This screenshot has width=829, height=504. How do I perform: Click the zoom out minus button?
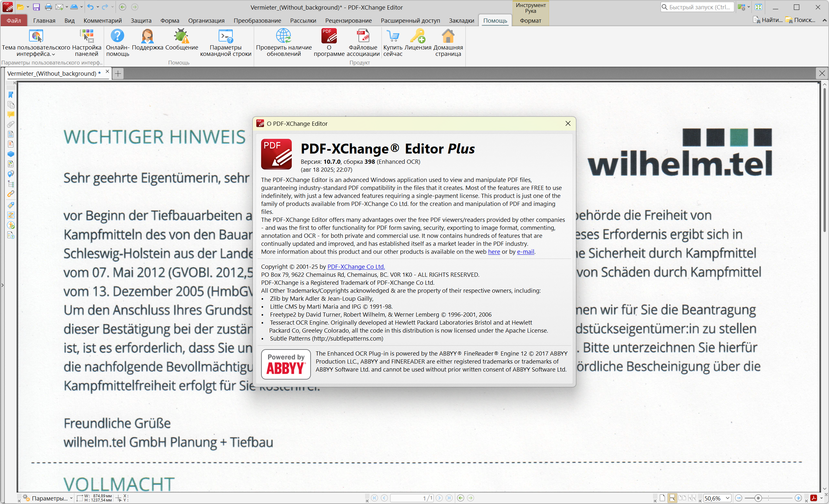[739, 498]
